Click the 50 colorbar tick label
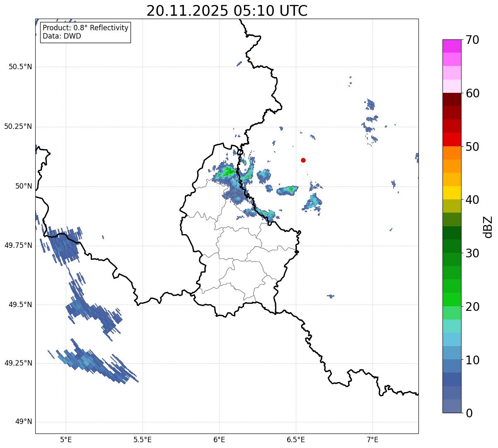Image resolution: width=498 pixels, height=448 pixels. (472, 147)
